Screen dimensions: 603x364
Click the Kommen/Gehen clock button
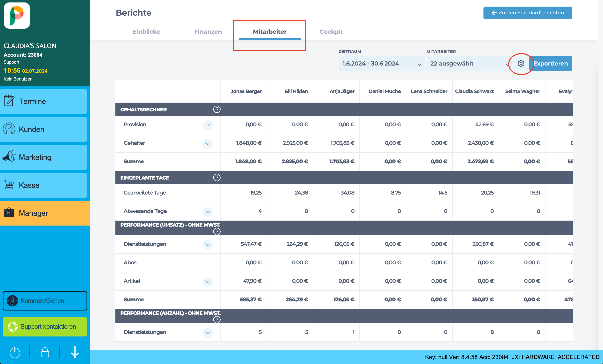pos(45,301)
